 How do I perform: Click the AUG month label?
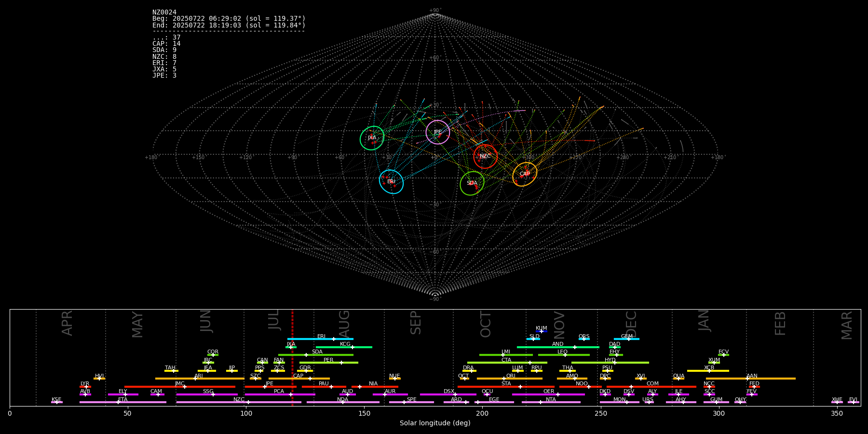[344, 324]
